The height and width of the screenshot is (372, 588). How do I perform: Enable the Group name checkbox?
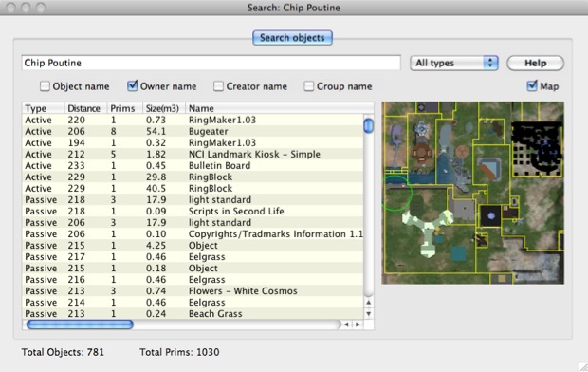tap(308, 86)
